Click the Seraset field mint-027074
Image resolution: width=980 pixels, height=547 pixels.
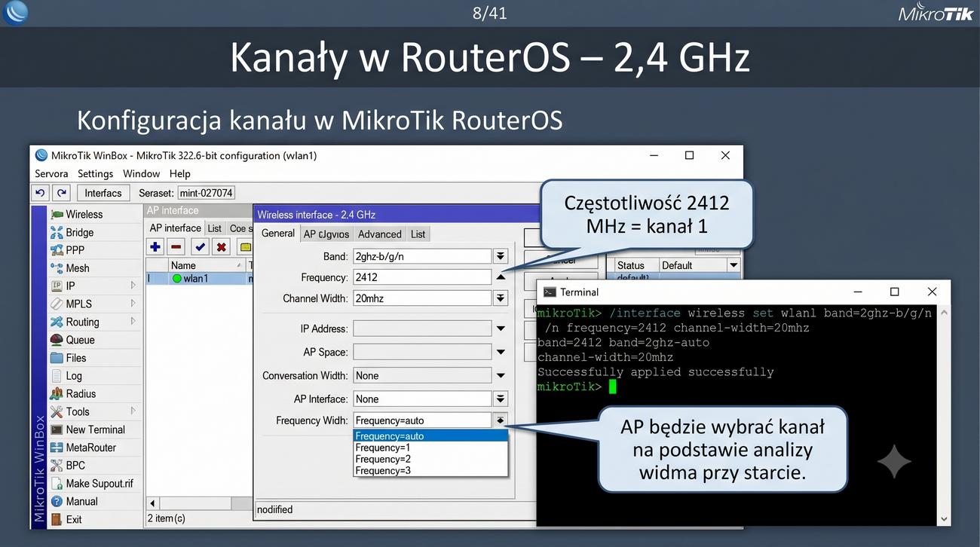click(206, 193)
